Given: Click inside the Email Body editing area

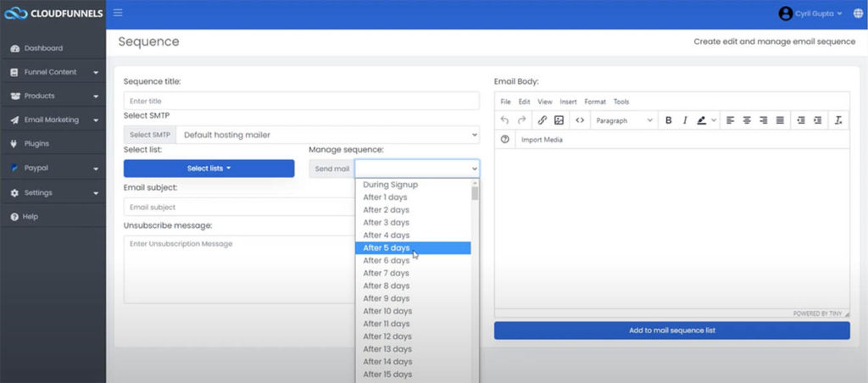Looking at the screenshot, I should 672,228.
